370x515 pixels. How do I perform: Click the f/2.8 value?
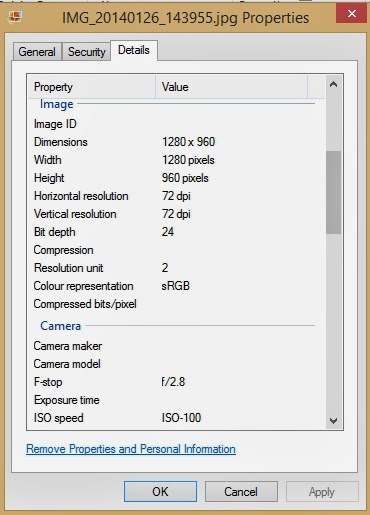point(173,382)
